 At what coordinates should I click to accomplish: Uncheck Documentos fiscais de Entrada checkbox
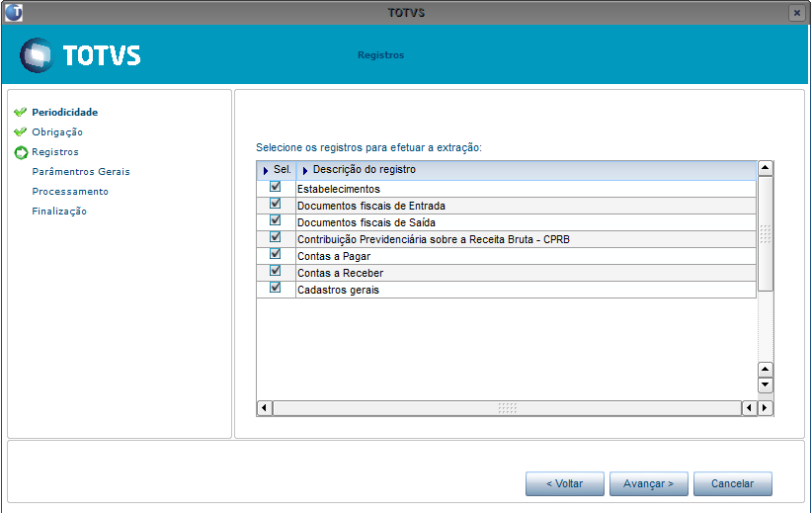tap(275, 204)
